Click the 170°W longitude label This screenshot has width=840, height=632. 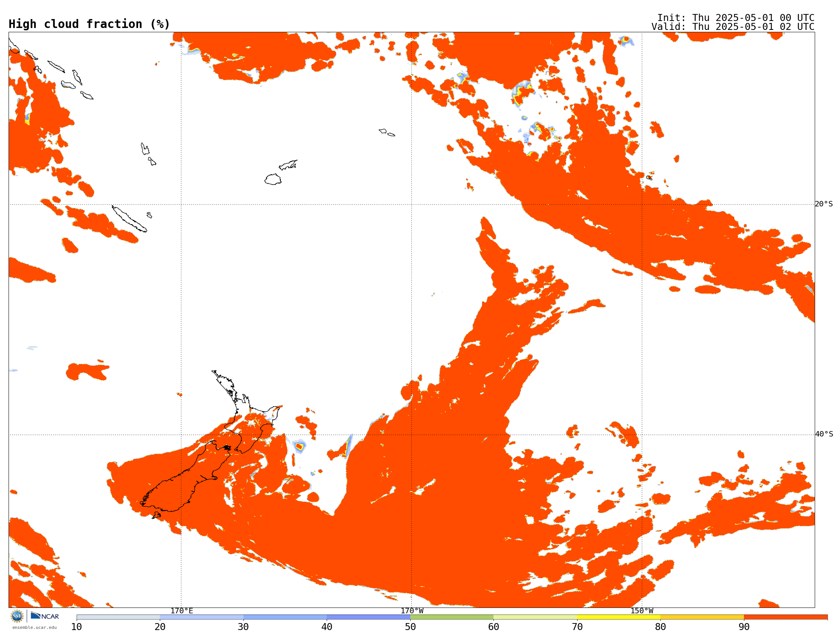(412, 611)
